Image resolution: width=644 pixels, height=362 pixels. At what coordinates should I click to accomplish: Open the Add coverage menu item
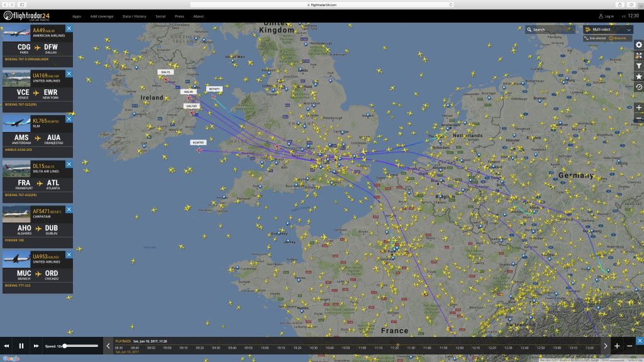tap(101, 16)
